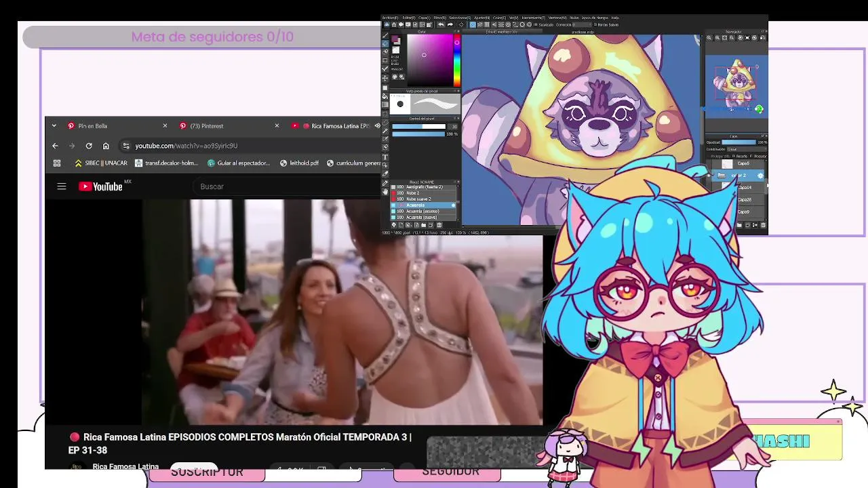This screenshot has height=488, width=868.
Task: Select the Nube suave 2 brush
Action: [x=423, y=199]
